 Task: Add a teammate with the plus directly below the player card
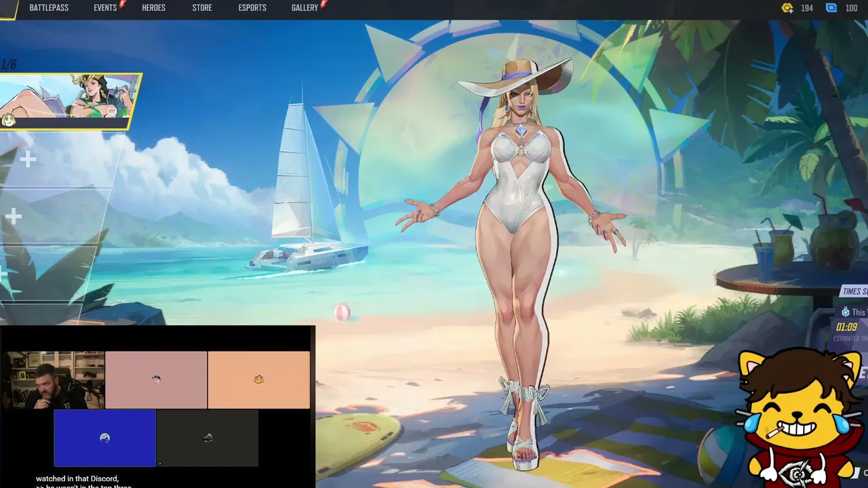[x=28, y=160]
